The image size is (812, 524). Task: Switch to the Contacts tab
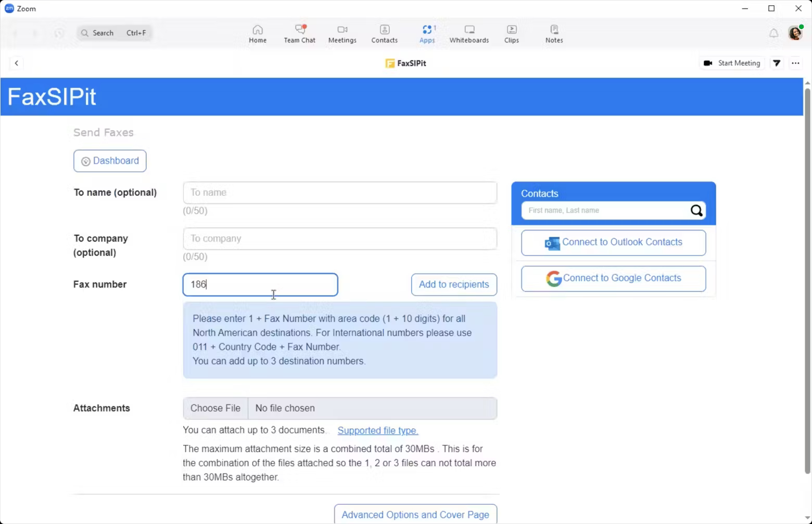384,34
